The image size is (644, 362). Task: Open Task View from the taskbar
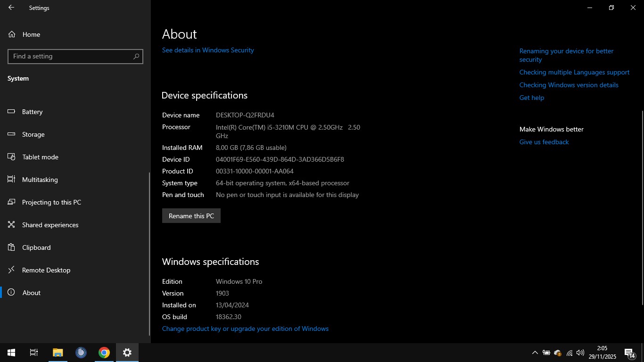coord(34,353)
